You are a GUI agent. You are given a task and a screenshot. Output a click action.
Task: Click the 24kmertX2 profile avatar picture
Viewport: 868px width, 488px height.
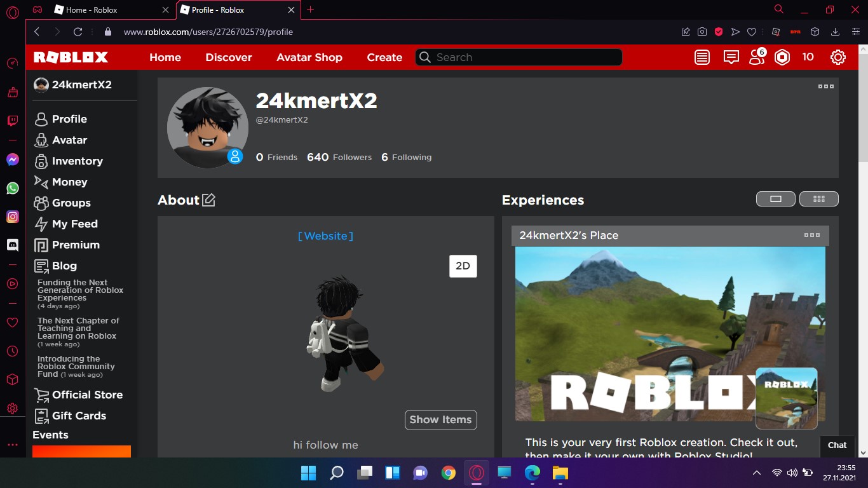(208, 128)
